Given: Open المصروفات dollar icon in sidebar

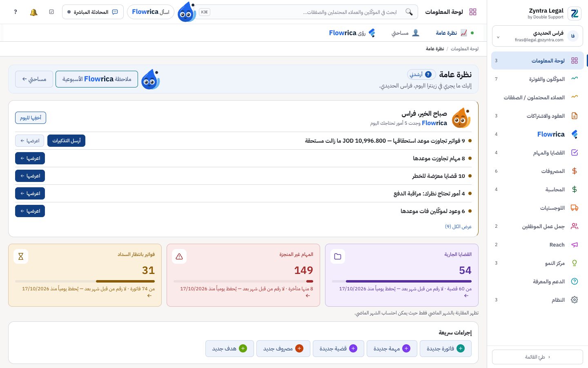Looking at the screenshot, I should (x=575, y=171).
